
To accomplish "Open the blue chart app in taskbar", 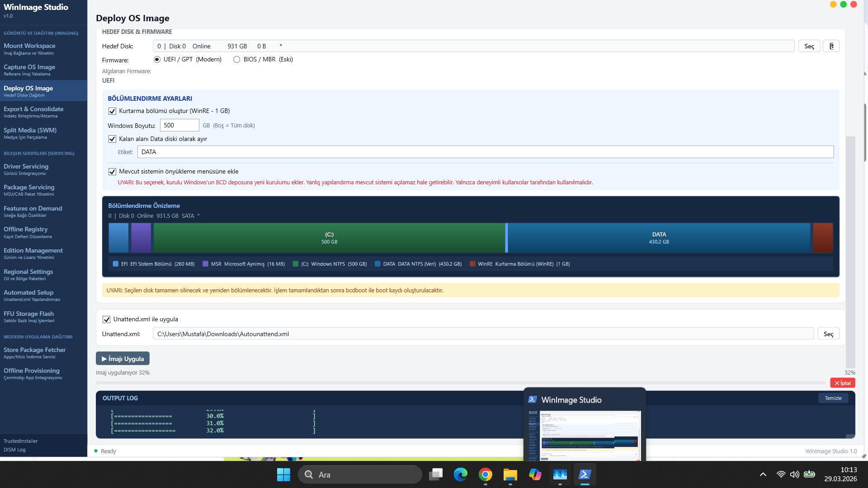I will pyautogui.click(x=560, y=474).
